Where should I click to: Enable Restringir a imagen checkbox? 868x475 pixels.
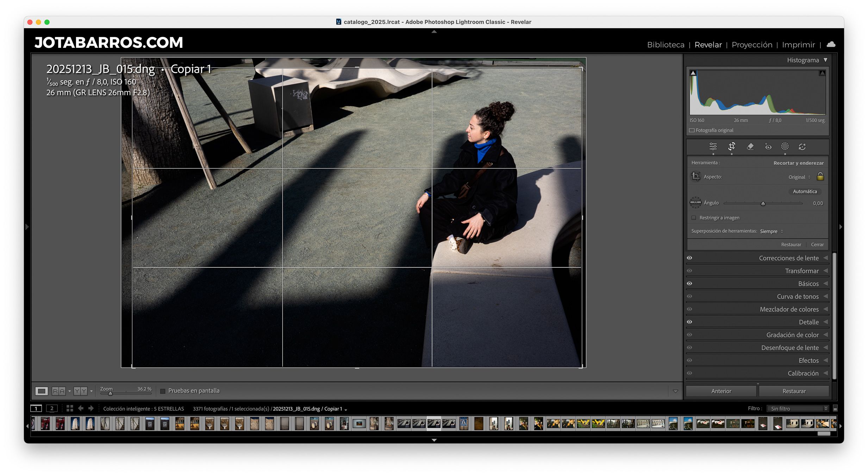[694, 218]
